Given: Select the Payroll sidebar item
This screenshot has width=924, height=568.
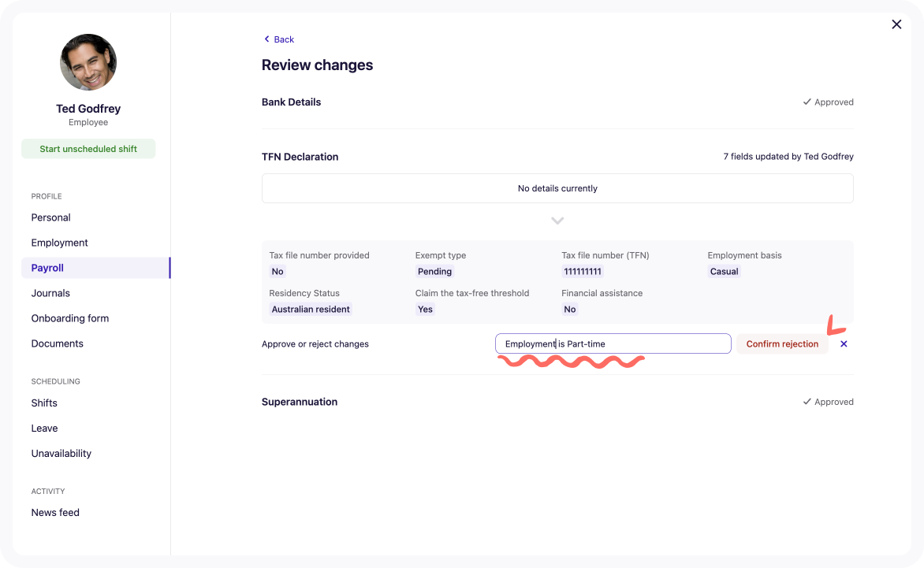Looking at the screenshot, I should coord(95,268).
